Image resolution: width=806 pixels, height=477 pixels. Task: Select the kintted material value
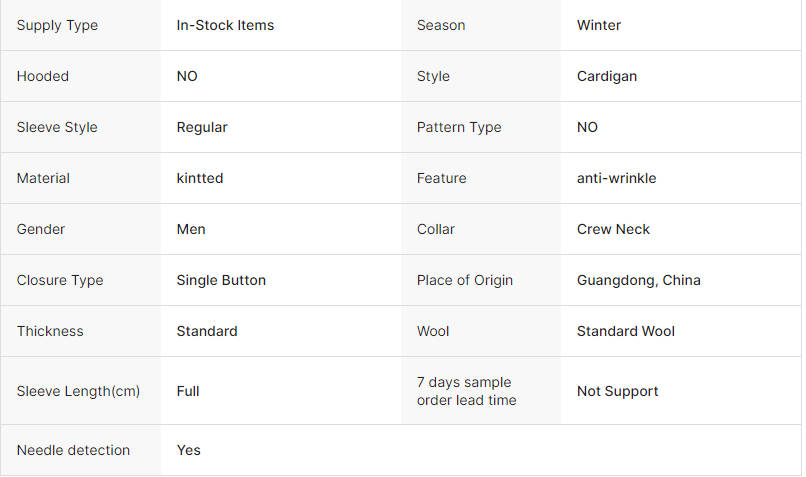tap(200, 178)
